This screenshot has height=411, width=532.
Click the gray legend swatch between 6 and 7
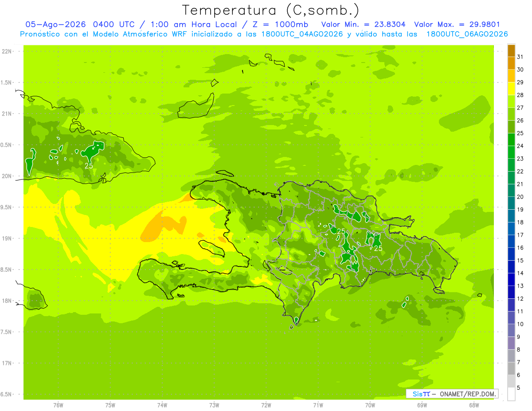(x=511, y=368)
